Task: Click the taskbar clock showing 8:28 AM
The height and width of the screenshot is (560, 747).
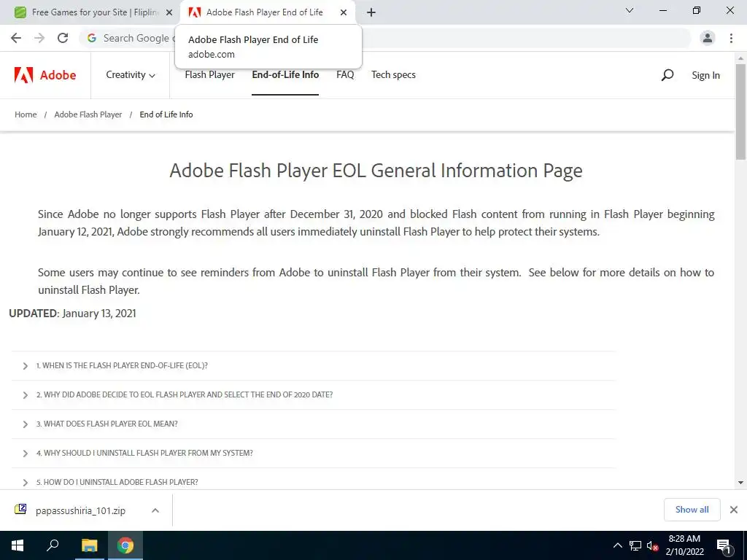Action: (684, 545)
